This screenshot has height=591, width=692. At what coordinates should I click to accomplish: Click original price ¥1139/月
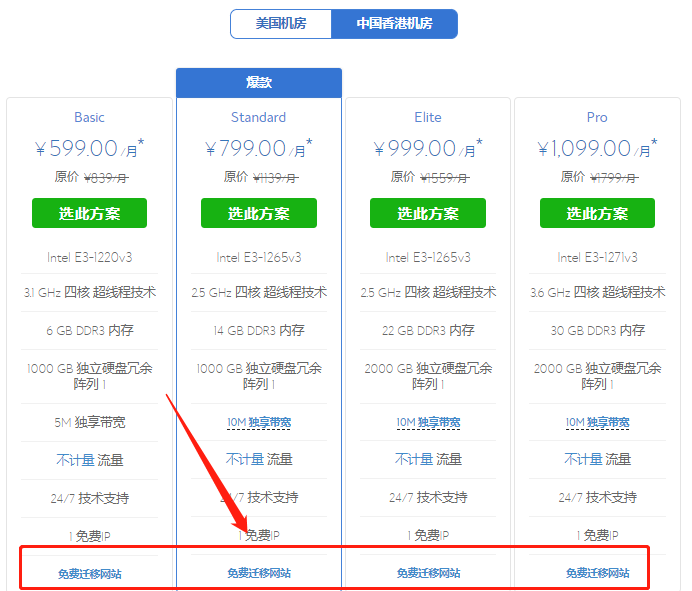(x=275, y=178)
